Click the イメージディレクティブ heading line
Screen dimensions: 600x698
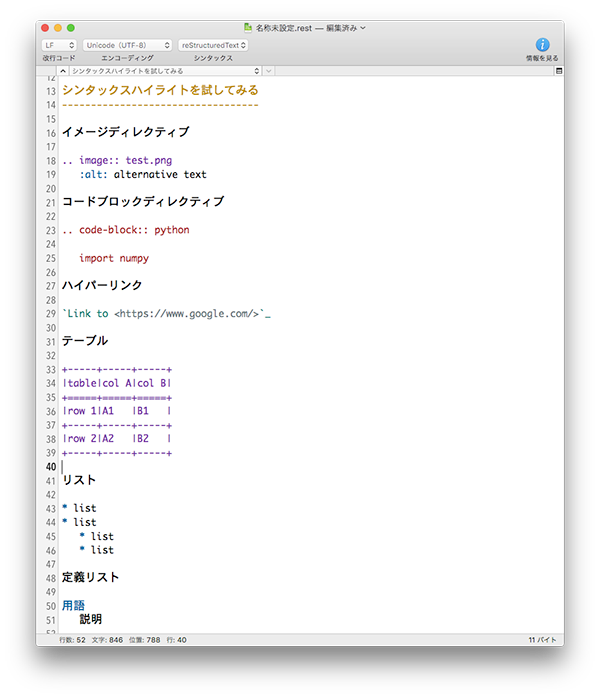pyautogui.click(x=126, y=132)
